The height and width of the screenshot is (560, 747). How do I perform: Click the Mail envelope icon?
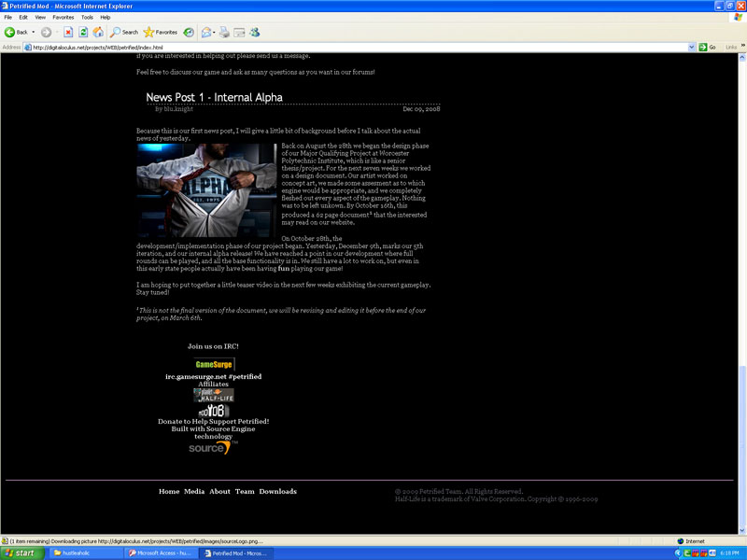(206, 32)
